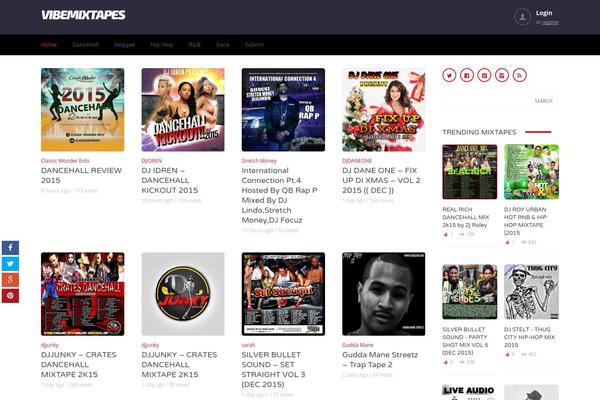Open the Facebook icon in the sidebar circle row
This screenshot has width=600, height=400.
coord(467,75)
